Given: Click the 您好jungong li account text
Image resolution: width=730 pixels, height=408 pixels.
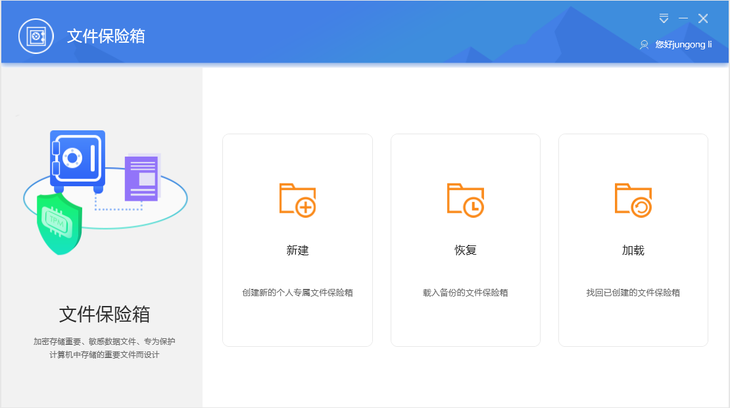Looking at the screenshot, I should (683, 45).
